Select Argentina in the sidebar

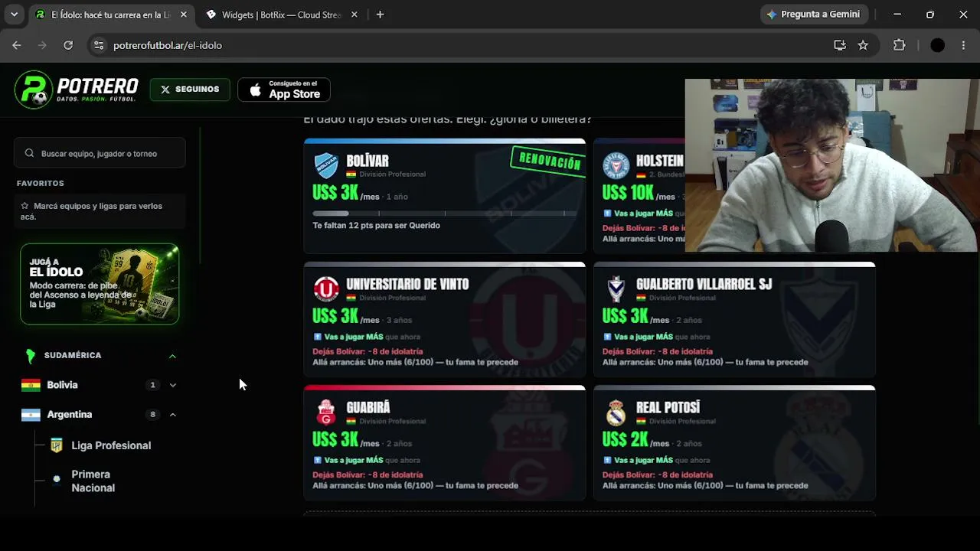pyautogui.click(x=69, y=415)
